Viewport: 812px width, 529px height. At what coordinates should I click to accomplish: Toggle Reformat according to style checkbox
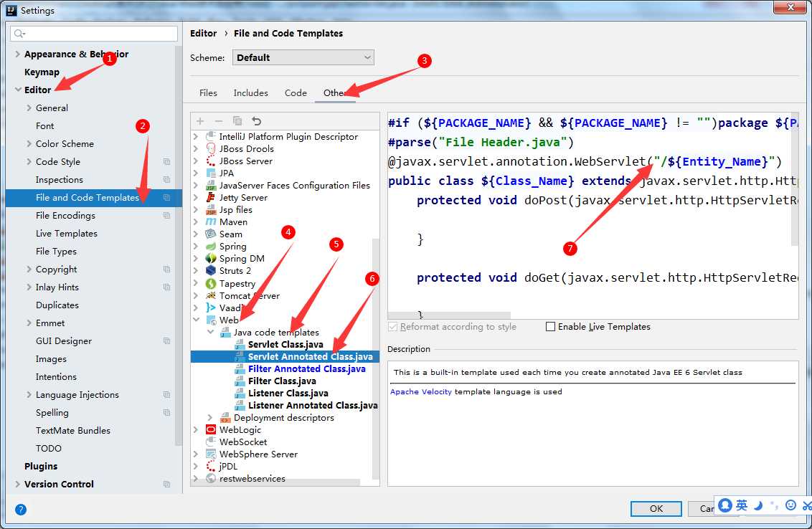pos(393,327)
